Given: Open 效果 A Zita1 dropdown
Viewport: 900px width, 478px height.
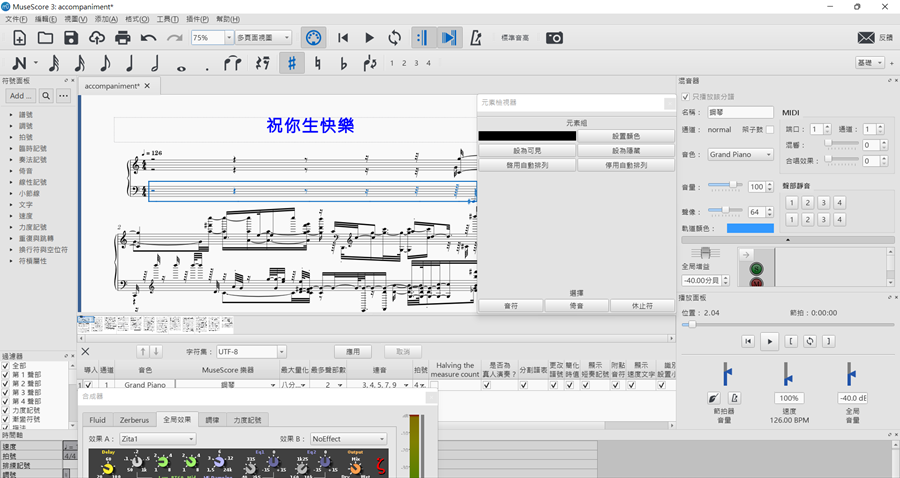Looking at the screenshot, I should point(158,439).
